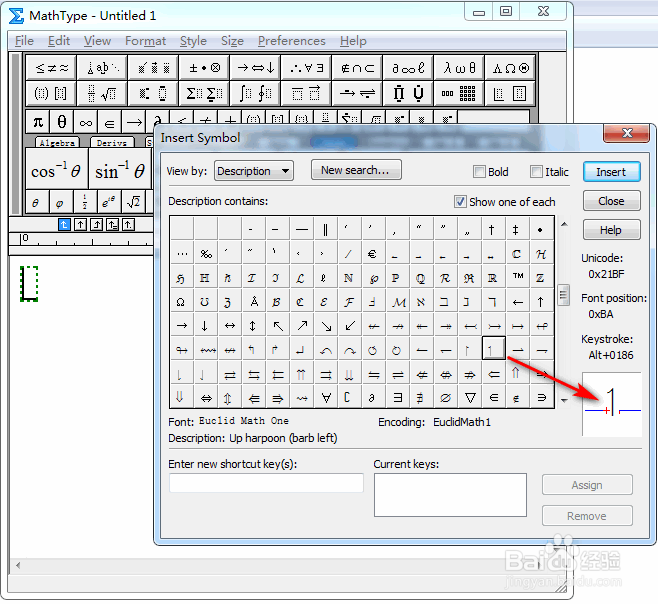Switch to the Derivs tab
Image resolution: width=658 pixels, height=604 pixels.
(x=112, y=143)
